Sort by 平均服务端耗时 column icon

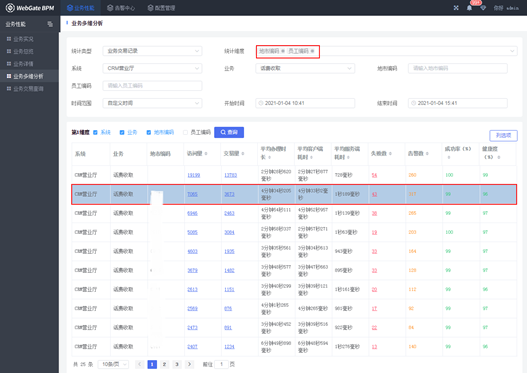click(x=348, y=157)
